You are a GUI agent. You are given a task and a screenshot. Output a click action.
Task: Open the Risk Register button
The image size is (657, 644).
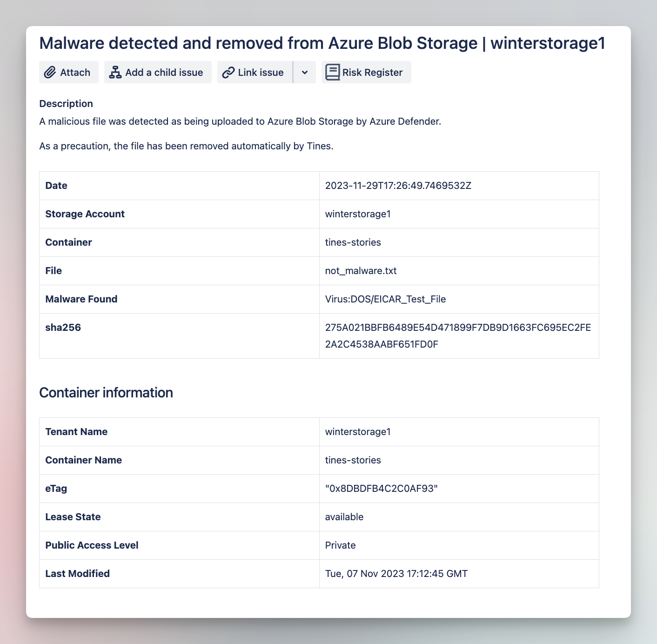[366, 72]
